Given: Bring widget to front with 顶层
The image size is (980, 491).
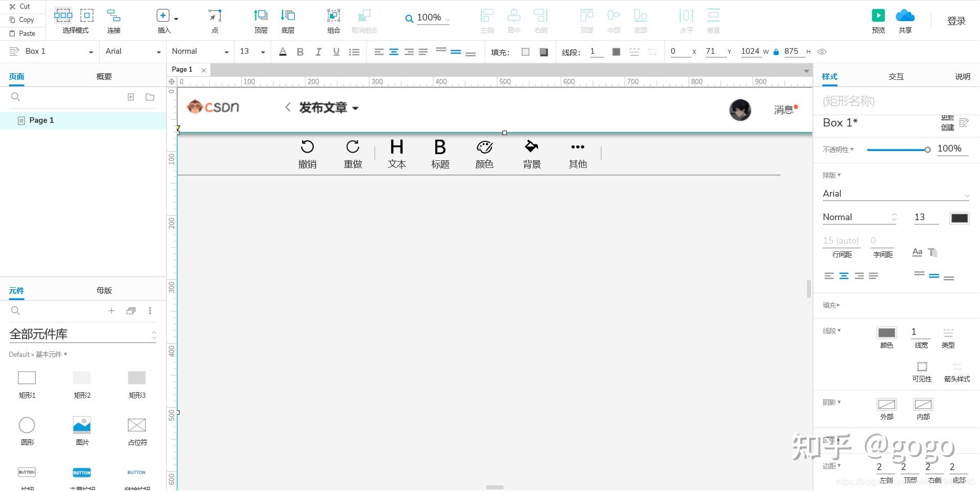Looking at the screenshot, I should [261, 15].
